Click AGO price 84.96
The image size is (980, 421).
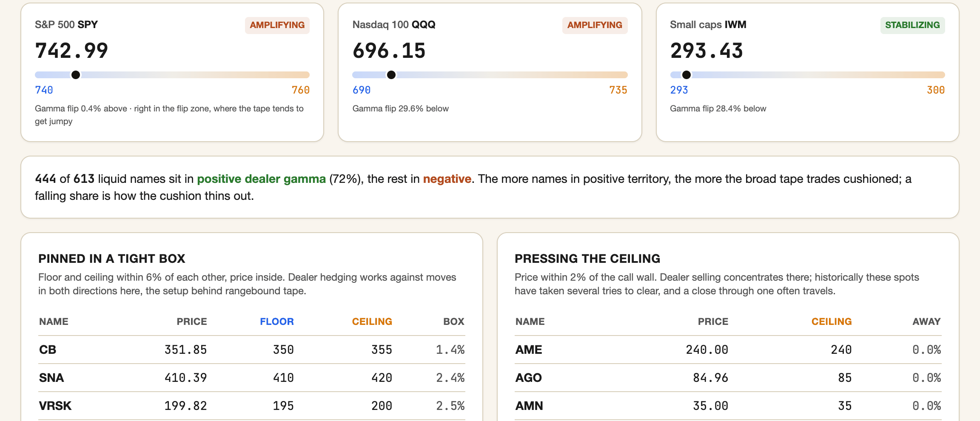click(x=710, y=378)
